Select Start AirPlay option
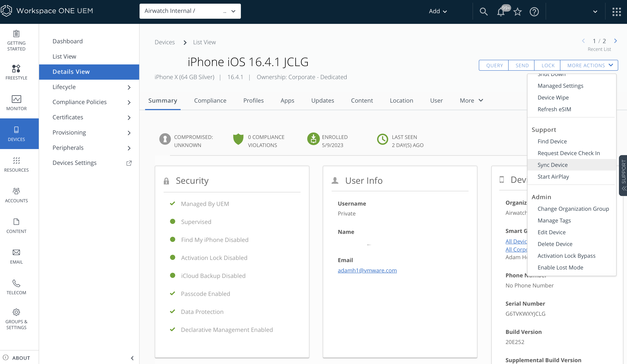The image size is (627, 364). [x=572, y=177]
